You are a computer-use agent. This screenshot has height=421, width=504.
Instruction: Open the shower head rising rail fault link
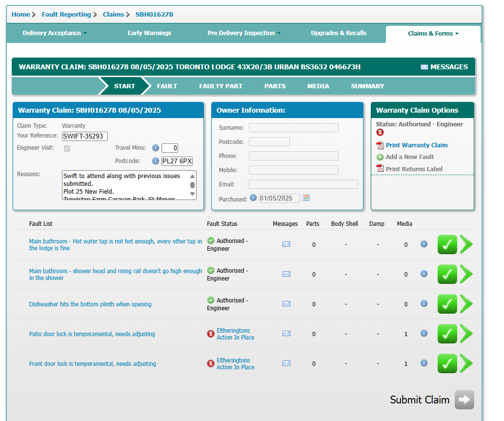coord(115,274)
